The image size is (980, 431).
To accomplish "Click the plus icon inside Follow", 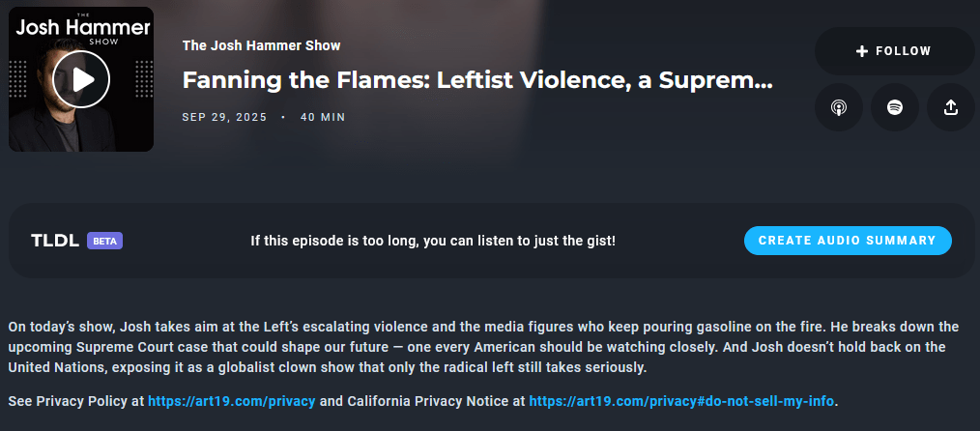I will [x=862, y=51].
